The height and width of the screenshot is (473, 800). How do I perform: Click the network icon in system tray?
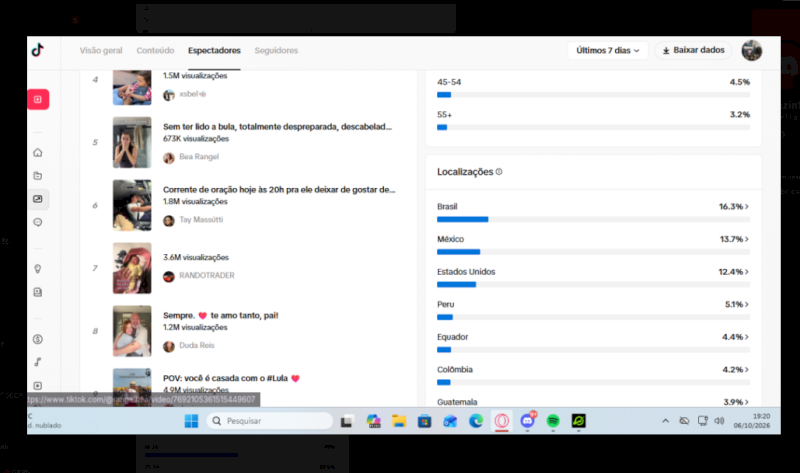point(703,421)
